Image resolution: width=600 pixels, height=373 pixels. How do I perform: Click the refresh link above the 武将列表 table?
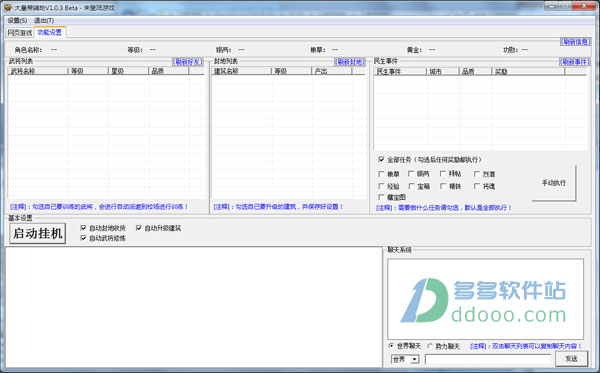(x=188, y=62)
